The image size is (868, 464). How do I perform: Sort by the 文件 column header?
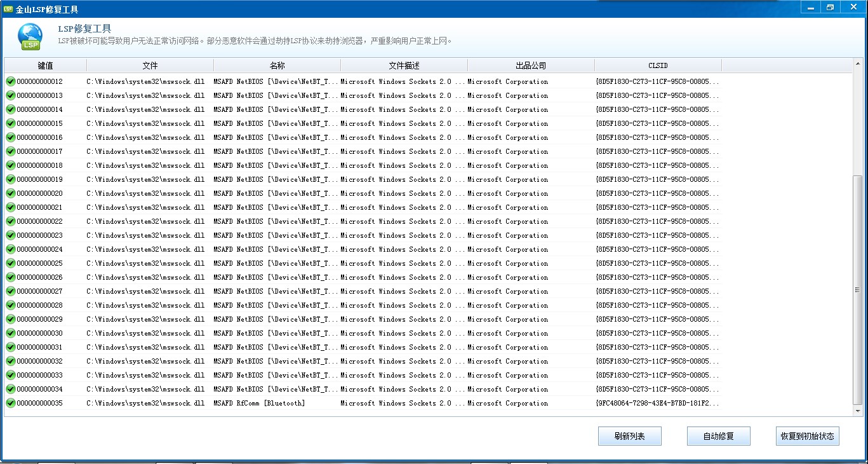(x=150, y=65)
